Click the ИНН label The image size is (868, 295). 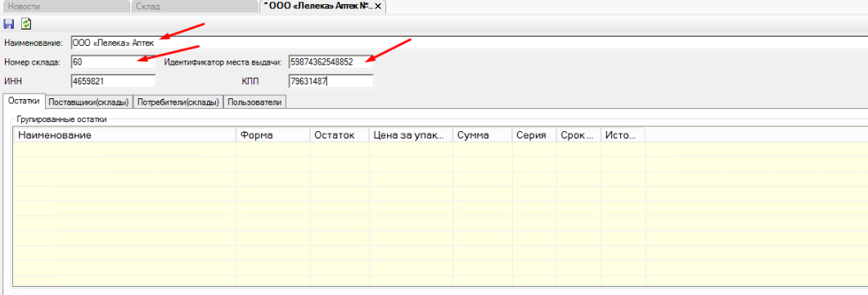pos(12,81)
